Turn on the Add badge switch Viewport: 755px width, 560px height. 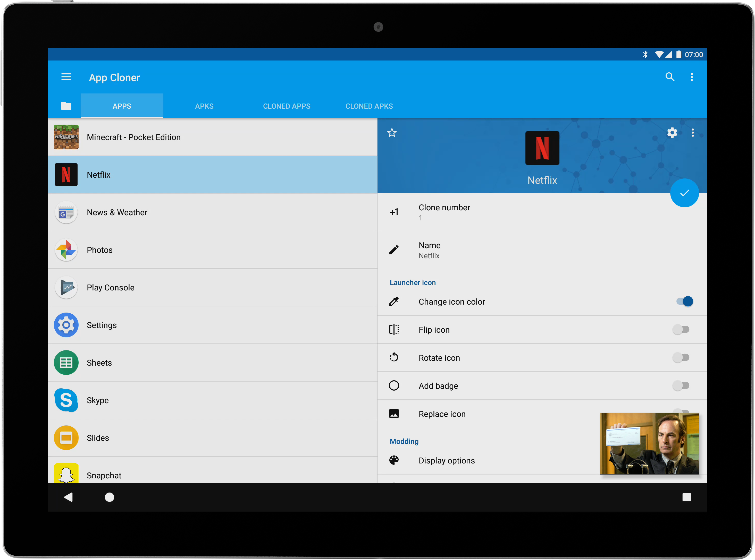tap(681, 386)
